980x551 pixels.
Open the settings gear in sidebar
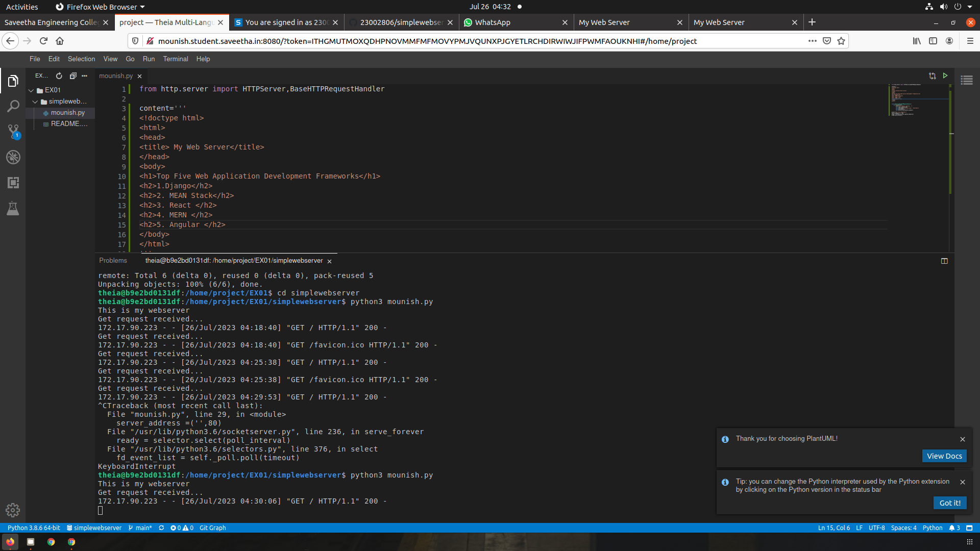[x=13, y=510]
